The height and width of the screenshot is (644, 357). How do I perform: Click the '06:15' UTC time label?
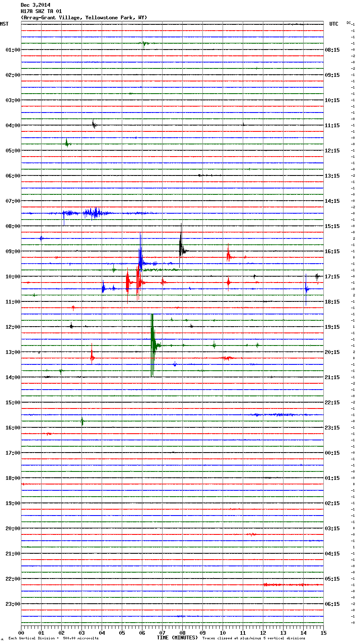click(332, 604)
